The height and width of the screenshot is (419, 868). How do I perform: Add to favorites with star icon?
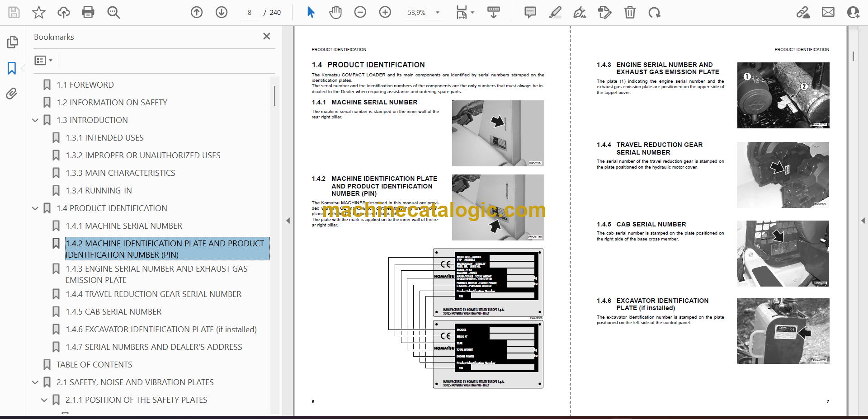[39, 12]
